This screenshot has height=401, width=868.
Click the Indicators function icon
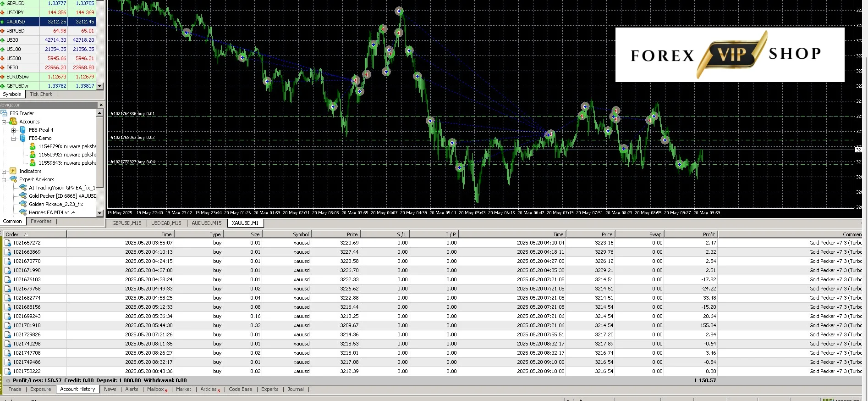click(x=13, y=171)
